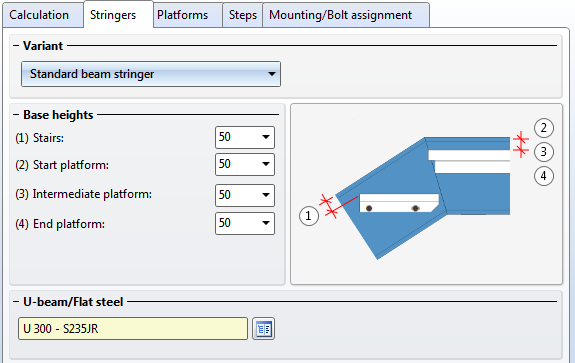Open the beam catalogue browse icon
This screenshot has width=575, height=363.
(x=263, y=329)
